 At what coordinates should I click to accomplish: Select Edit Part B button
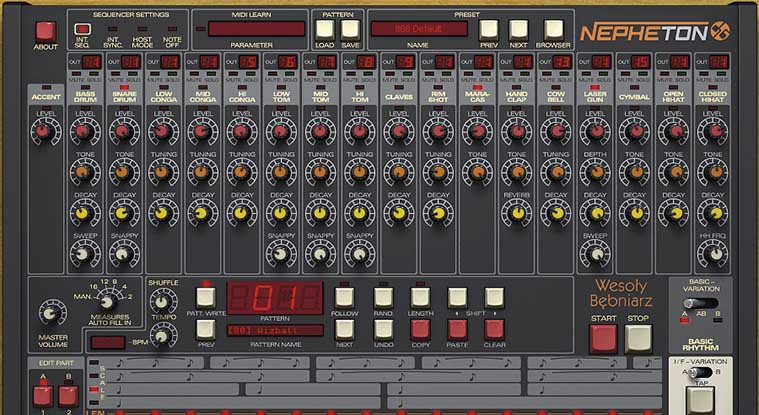[68, 396]
